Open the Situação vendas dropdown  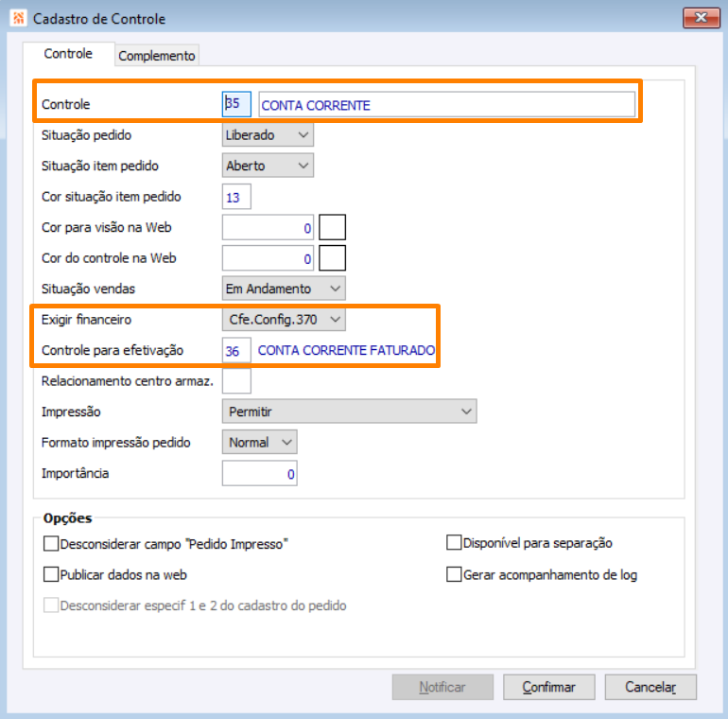pos(284,288)
